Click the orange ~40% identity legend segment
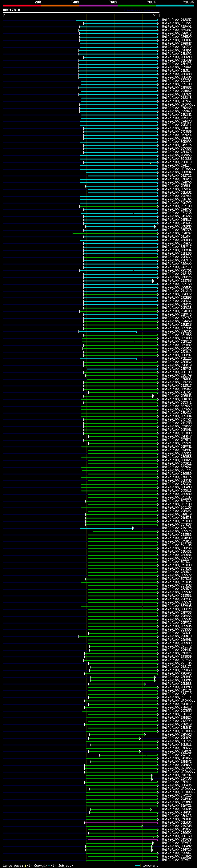197x868 pixels. (x=60, y=6)
